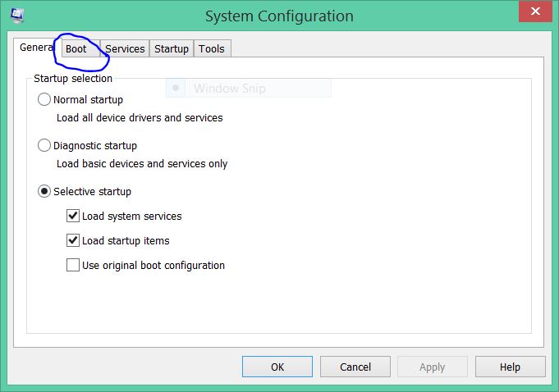Close the System Configuration window
The width and height of the screenshot is (559, 392).
tap(536, 11)
